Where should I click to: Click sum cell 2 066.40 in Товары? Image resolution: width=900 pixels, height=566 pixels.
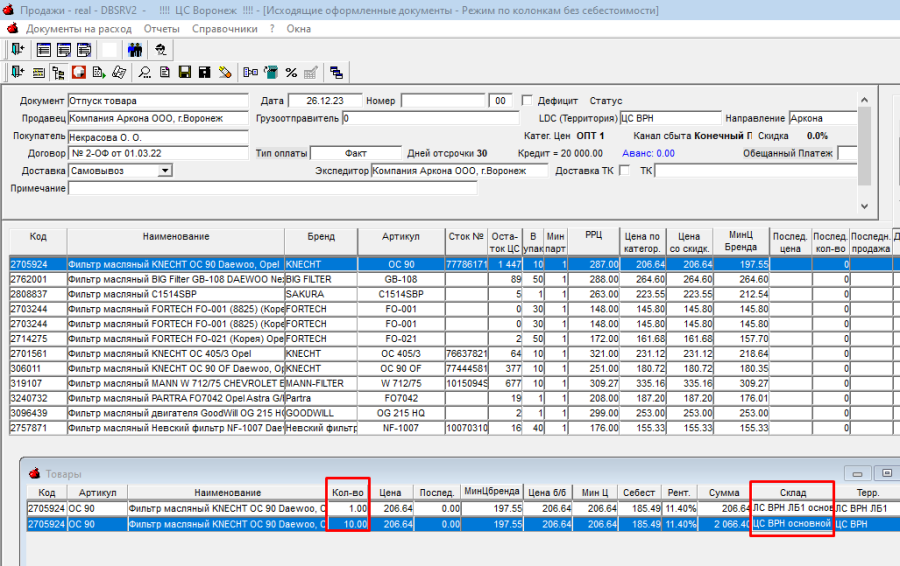pyautogui.click(x=724, y=524)
